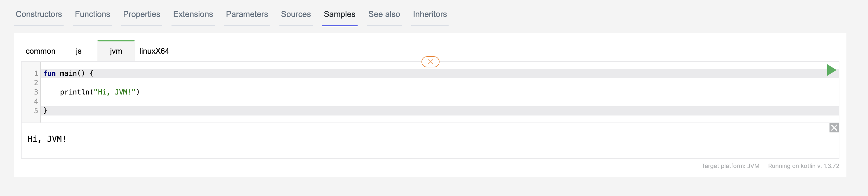
Task: Close the sample overlay via the circled X icon
Action: pyautogui.click(x=430, y=62)
